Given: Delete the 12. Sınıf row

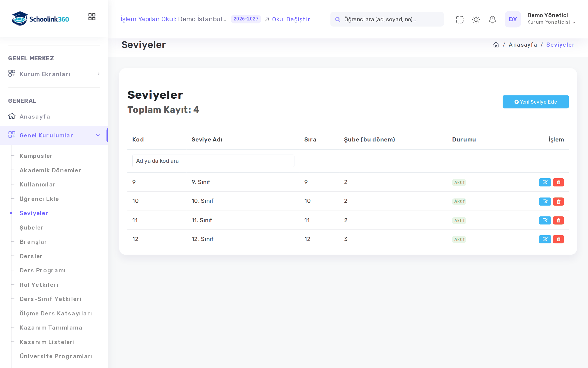Looking at the screenshot, I should pyautogui.click(x=558, y=239).
